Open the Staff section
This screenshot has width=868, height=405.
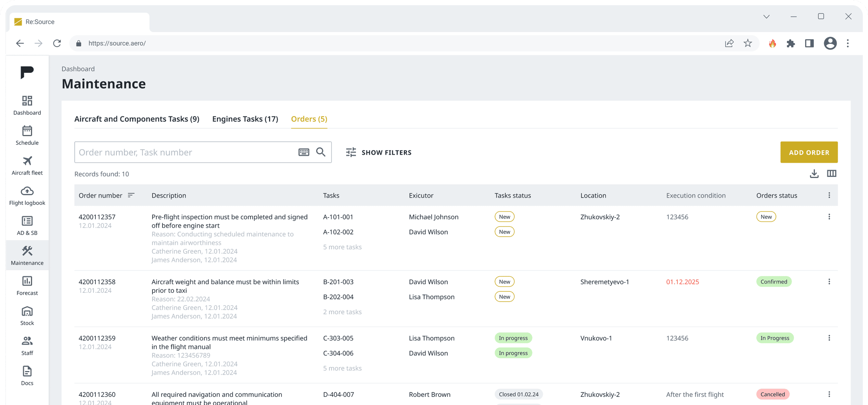[27, 345]
